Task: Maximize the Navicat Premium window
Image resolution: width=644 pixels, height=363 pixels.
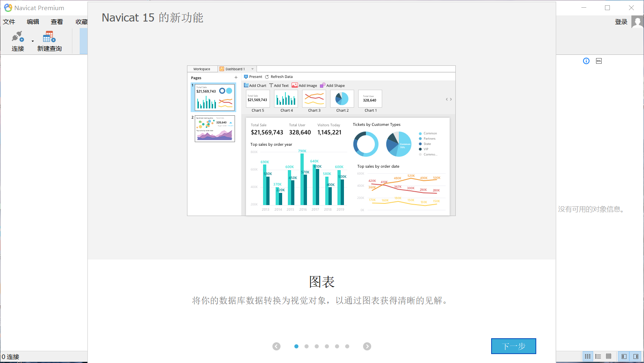Action: [607, 8]
